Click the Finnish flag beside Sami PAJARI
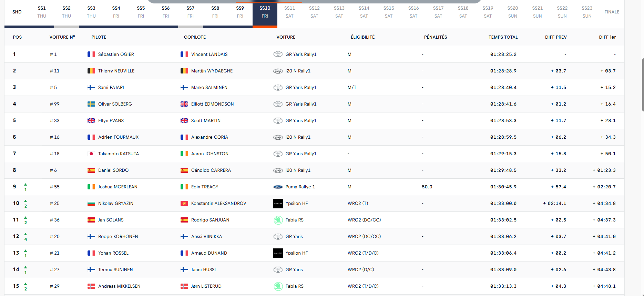Screen dimensions: 644x296 [x=91, y=87]
